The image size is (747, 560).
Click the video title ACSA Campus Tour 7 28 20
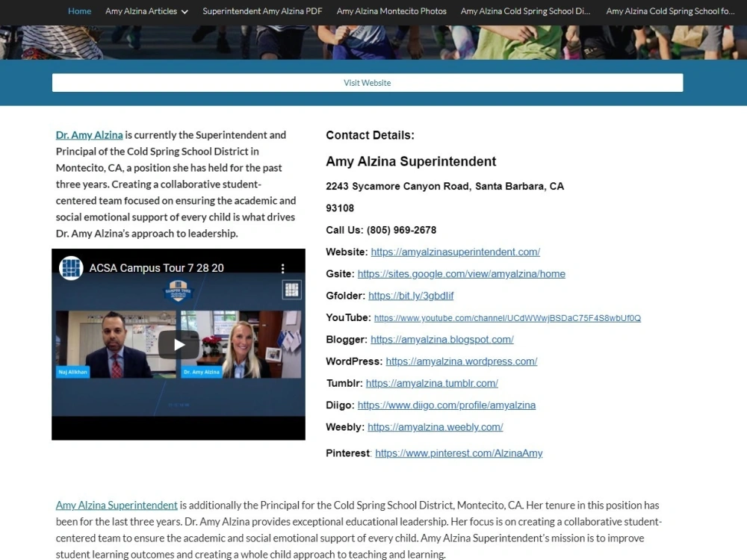(156, 268)
